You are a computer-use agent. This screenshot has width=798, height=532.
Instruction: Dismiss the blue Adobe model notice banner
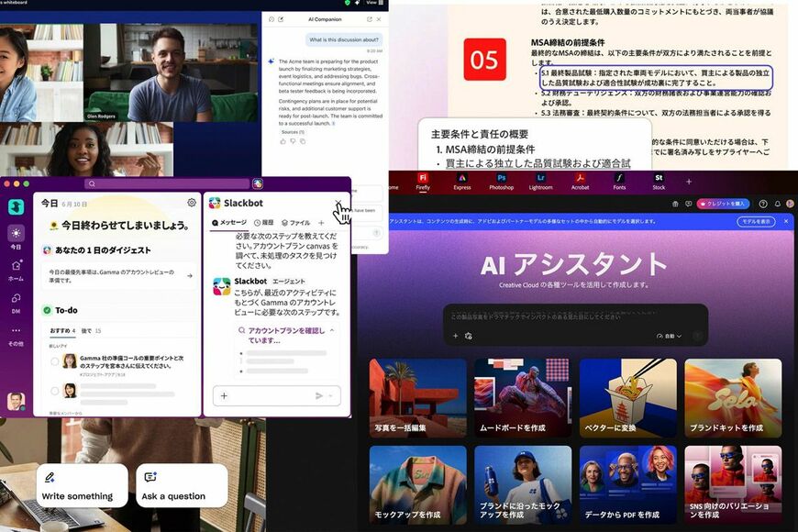click(x=786, y=221)
